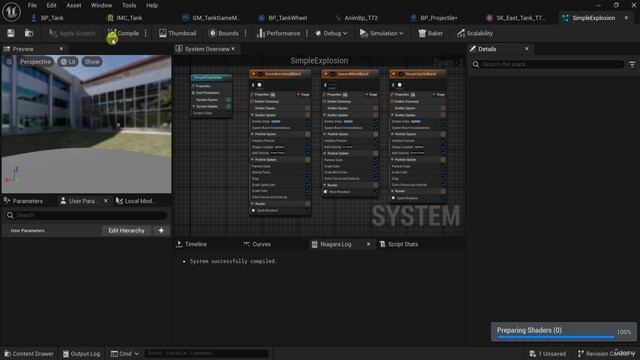The height and width of the screenshot is (360, 640).
Task: Click the Save asset icon in the toolbar
Action: click(11, 33)
